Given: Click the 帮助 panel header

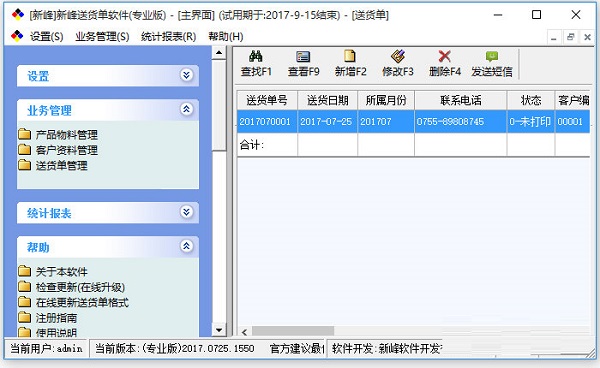Looking at the screenshot, I should tap(108, 247).
